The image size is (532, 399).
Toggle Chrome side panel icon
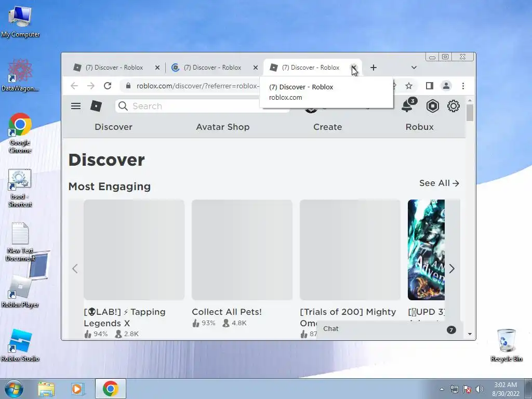(x=430, y=86)
